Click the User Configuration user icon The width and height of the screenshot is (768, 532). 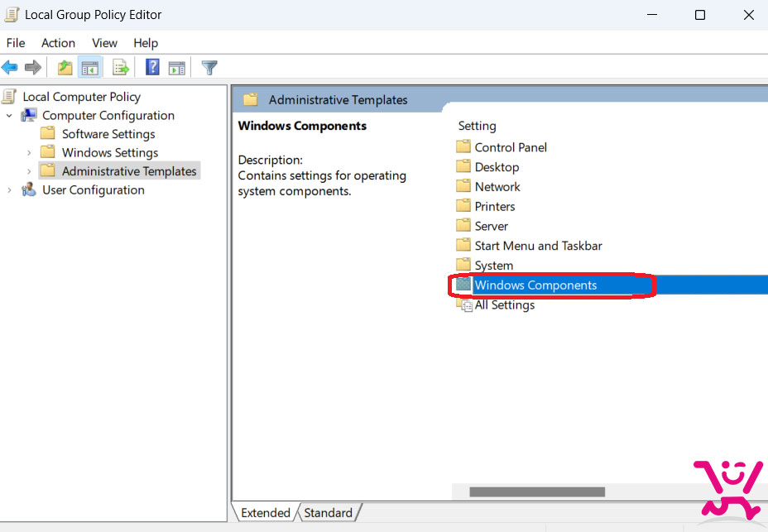[29, 189]
